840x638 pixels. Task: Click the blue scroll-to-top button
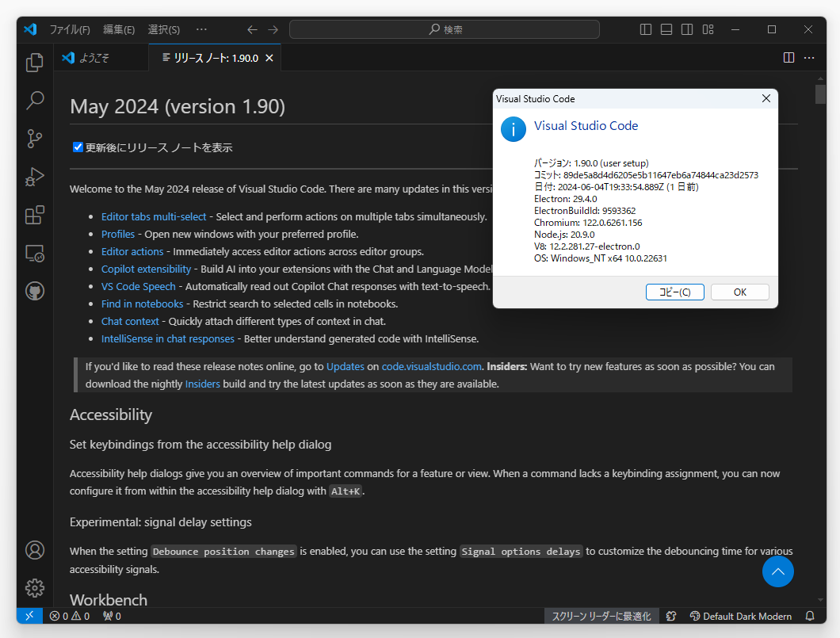[x=777, y=571]
